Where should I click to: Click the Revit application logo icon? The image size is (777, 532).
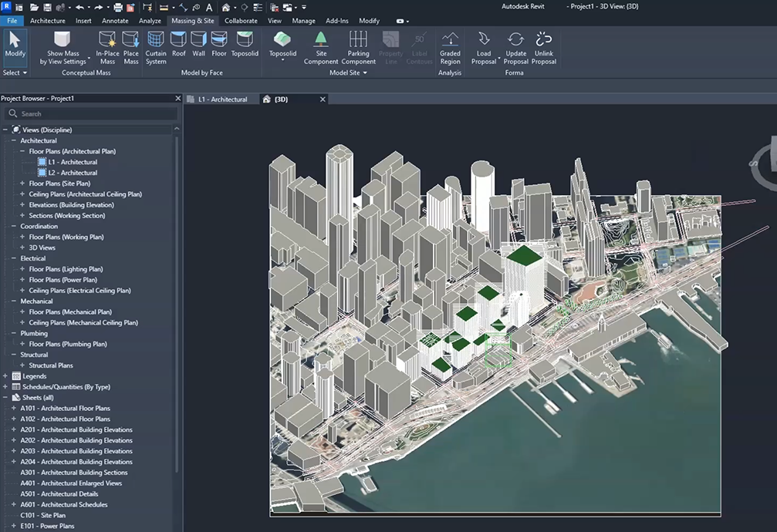coord(6,6)
